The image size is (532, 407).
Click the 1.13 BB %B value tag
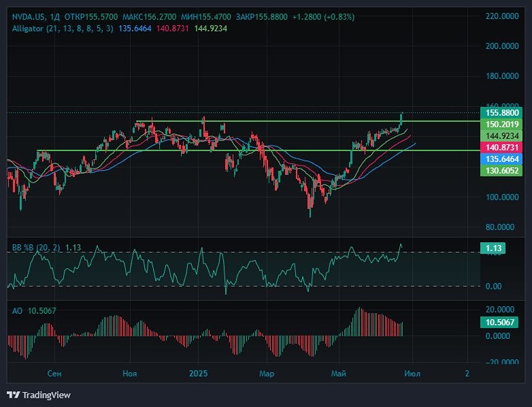[x=492, y=248]
